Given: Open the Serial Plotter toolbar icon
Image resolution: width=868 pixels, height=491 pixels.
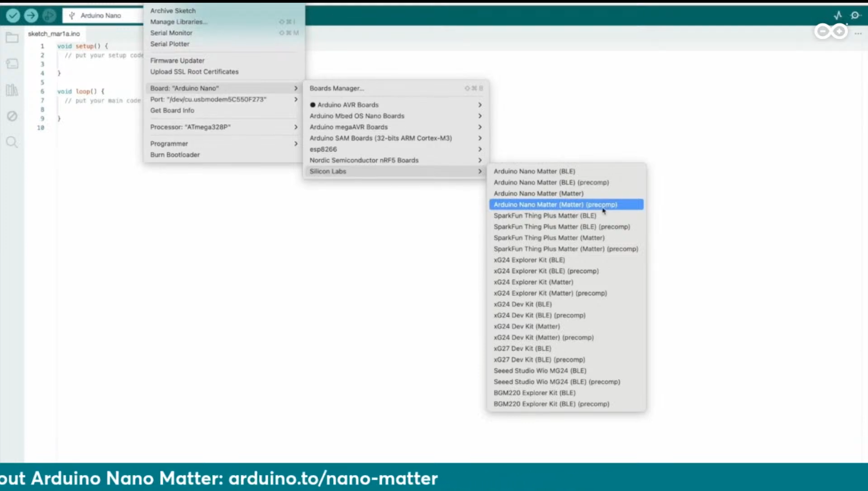Looking at the screenshot, I should 838,15.
